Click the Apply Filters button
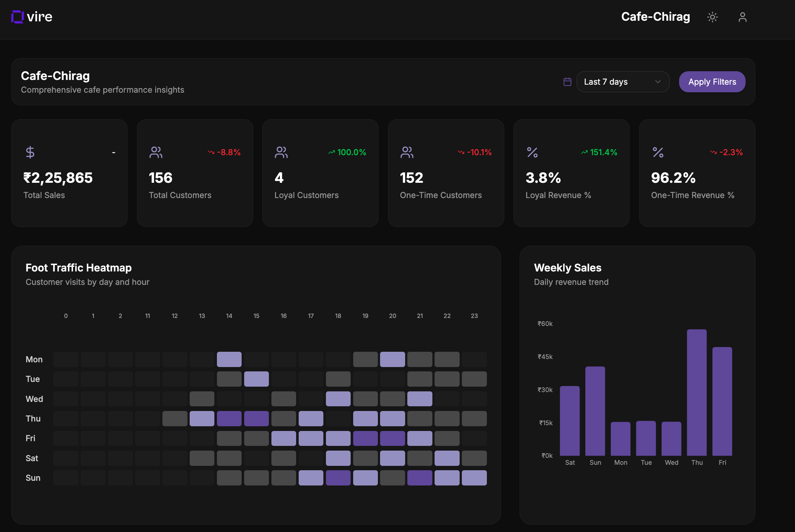 coord(712,82)
